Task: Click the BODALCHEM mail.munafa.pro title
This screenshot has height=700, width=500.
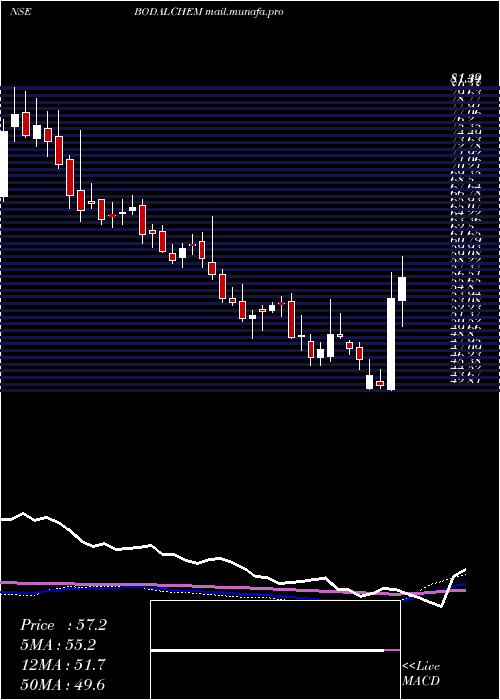Action: 209,12
